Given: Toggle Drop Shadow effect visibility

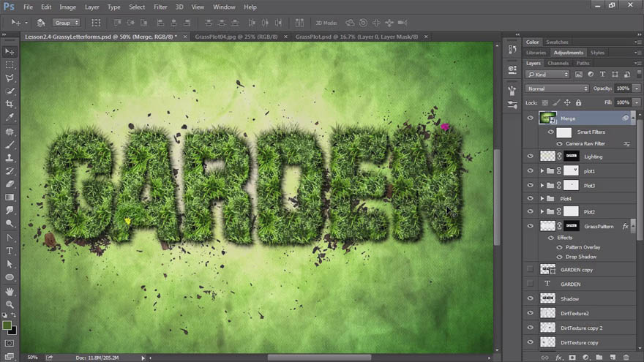Looking at the screenshot, I should pyautogui.click(x=559, y=257).
